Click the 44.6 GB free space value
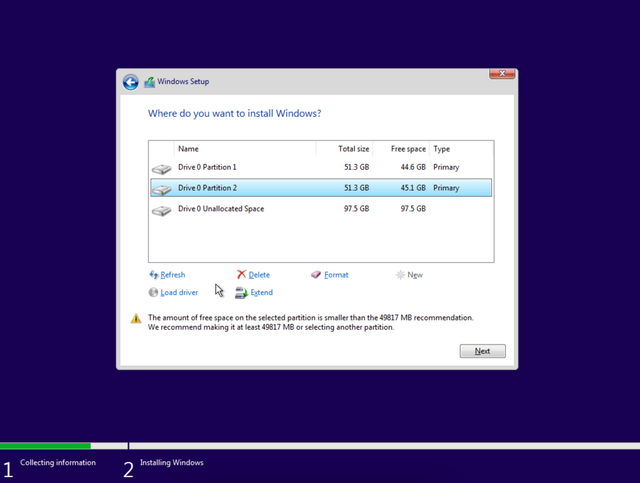The height and width of the screenshot is (483, 640). (x=413, y=167)
